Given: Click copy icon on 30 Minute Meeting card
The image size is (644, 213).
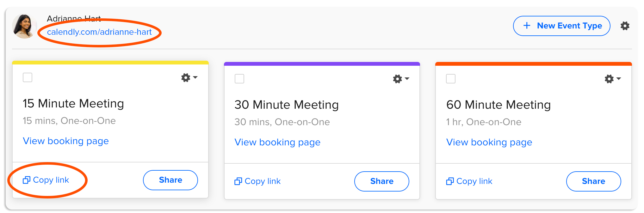Looking at the screenshot, I should (238, 181).
